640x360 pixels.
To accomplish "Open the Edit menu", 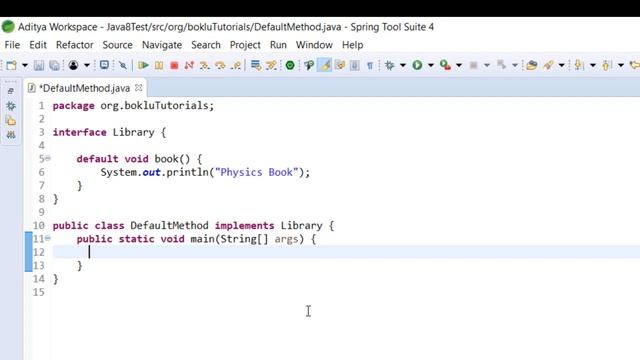I will click(38, 45).
